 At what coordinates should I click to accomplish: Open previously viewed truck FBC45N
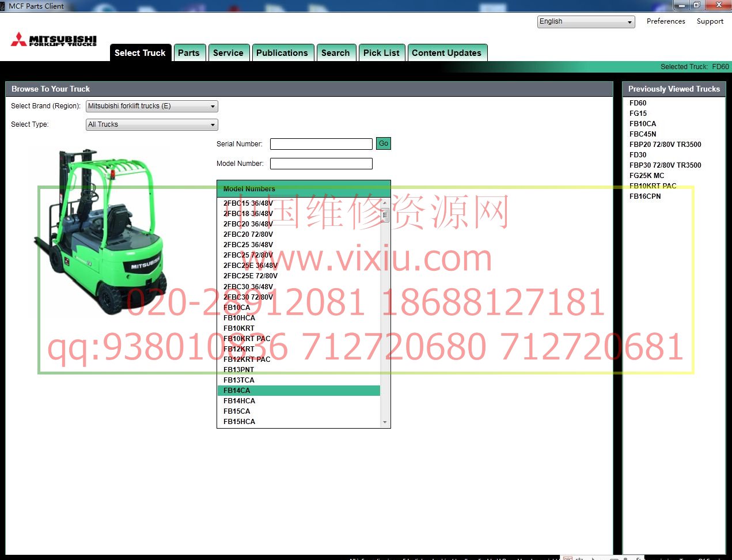[x=642, y=134]
